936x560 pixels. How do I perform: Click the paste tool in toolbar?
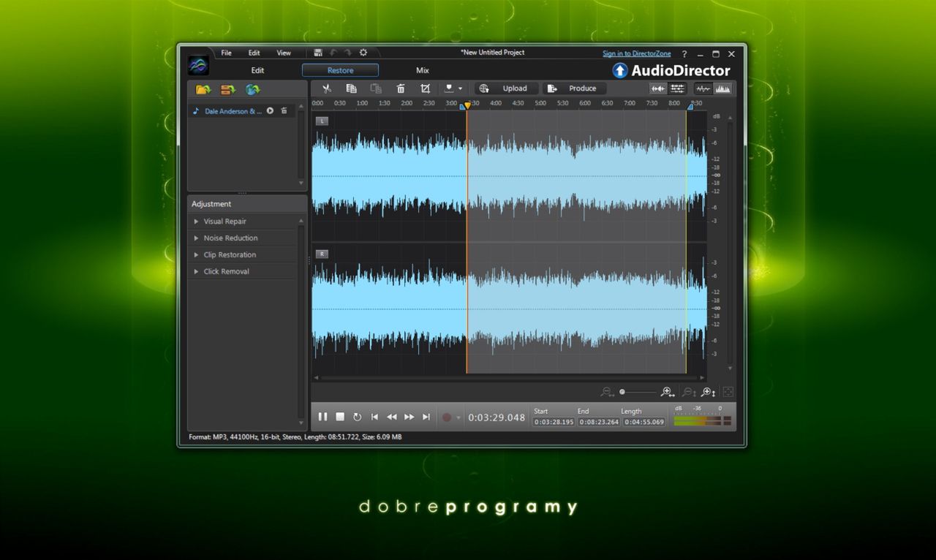[376, 88]
